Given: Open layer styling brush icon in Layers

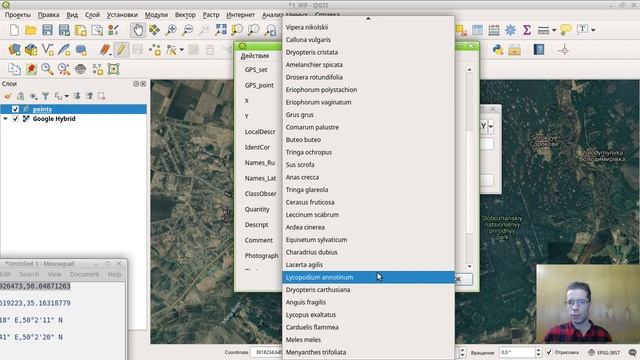Looking at the screenshot, I should [8, 96].
